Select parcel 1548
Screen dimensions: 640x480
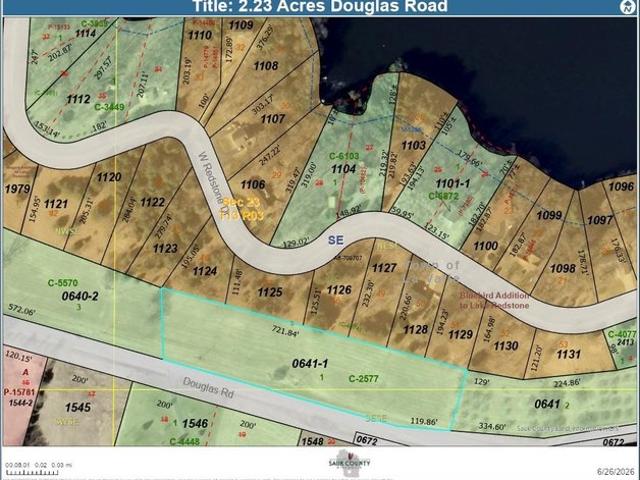click(x=312, y=441)
